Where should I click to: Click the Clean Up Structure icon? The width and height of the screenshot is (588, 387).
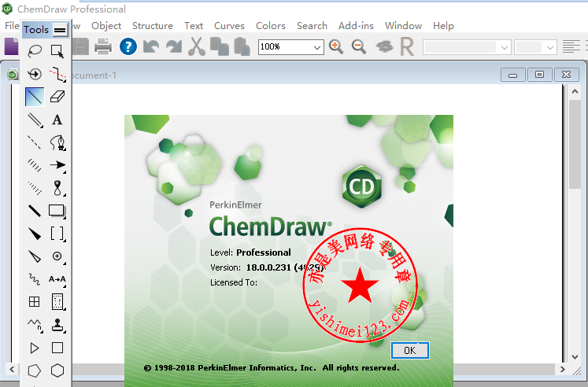[384, 47]
